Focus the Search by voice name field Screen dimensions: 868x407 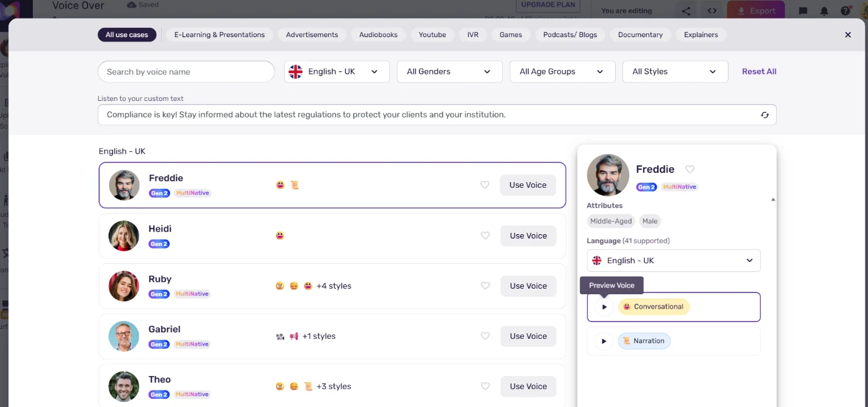[186, 71]
